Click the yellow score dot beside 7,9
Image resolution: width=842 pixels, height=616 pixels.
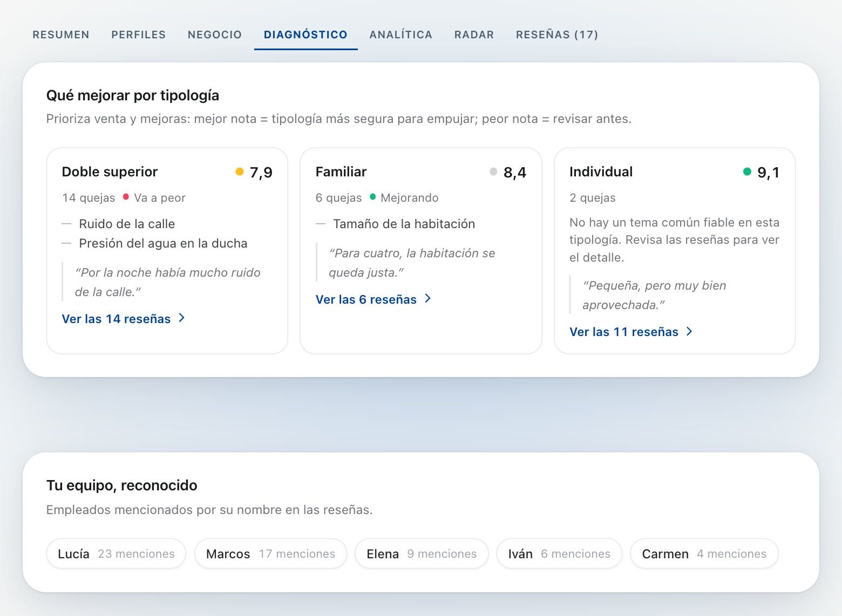[240, 172]
